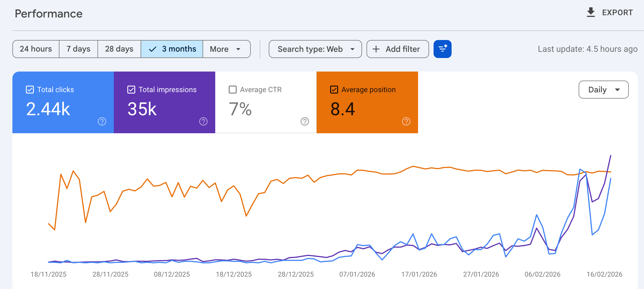The width and height of the screenshot is (644, 289).
Task: Disable the Total impressions checkbox
Action: [x=131, y=90]
